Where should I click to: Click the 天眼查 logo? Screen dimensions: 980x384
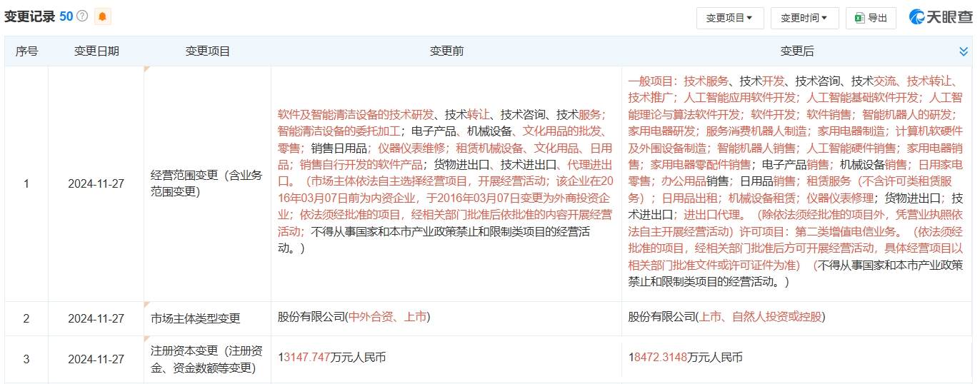[x=940, y=17]
